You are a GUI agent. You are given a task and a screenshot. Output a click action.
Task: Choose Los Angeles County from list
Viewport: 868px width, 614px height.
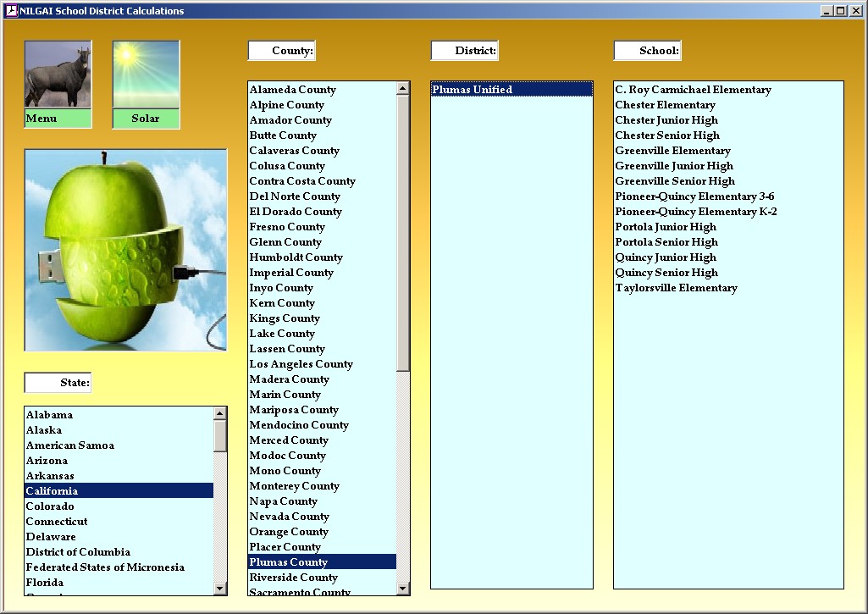(301, 364)
